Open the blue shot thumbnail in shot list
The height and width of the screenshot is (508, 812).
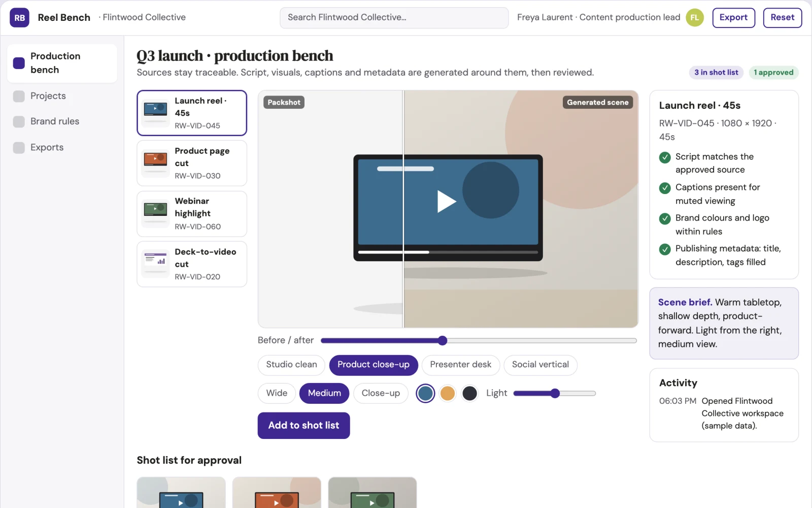(181, 493)
